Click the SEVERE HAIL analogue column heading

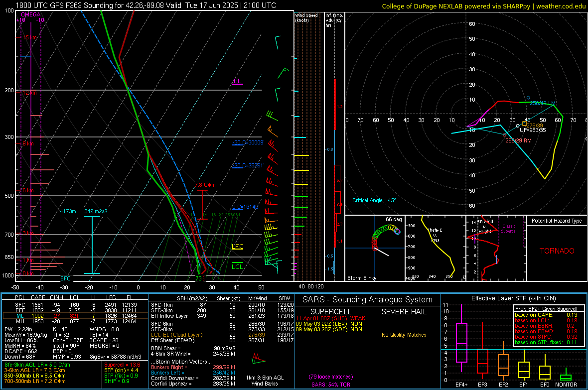404,312
